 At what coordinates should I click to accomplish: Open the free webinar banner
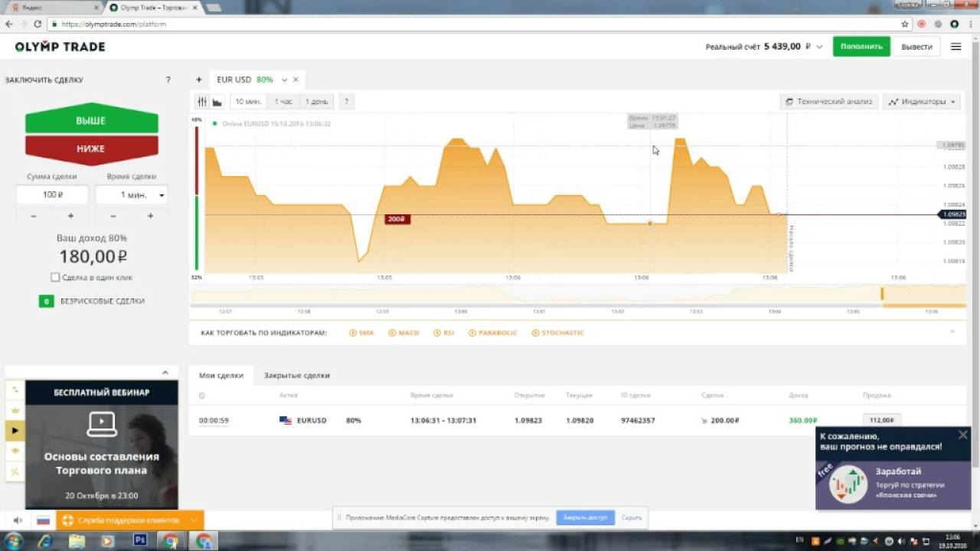[x=102, y=445]
